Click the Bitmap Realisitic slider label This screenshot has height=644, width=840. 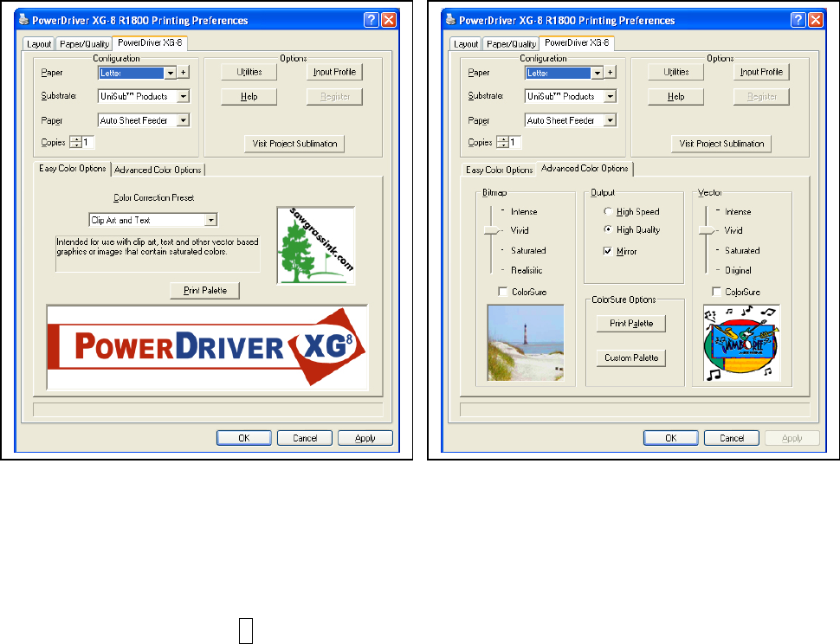click(527, 270)
